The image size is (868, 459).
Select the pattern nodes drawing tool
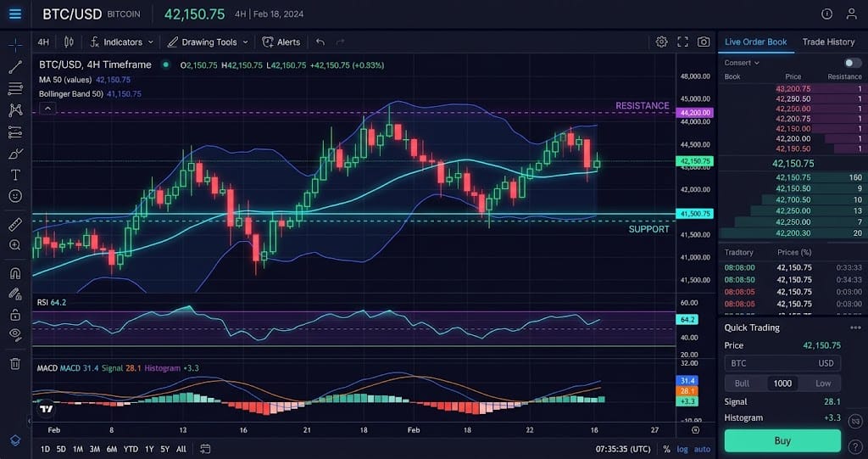15,109
